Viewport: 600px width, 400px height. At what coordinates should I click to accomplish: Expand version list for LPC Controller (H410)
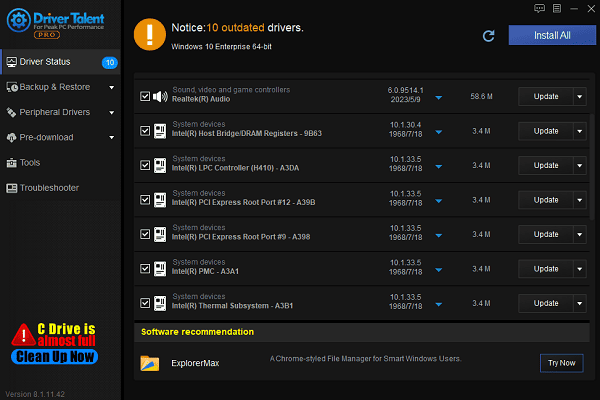[x=439, y=167]
